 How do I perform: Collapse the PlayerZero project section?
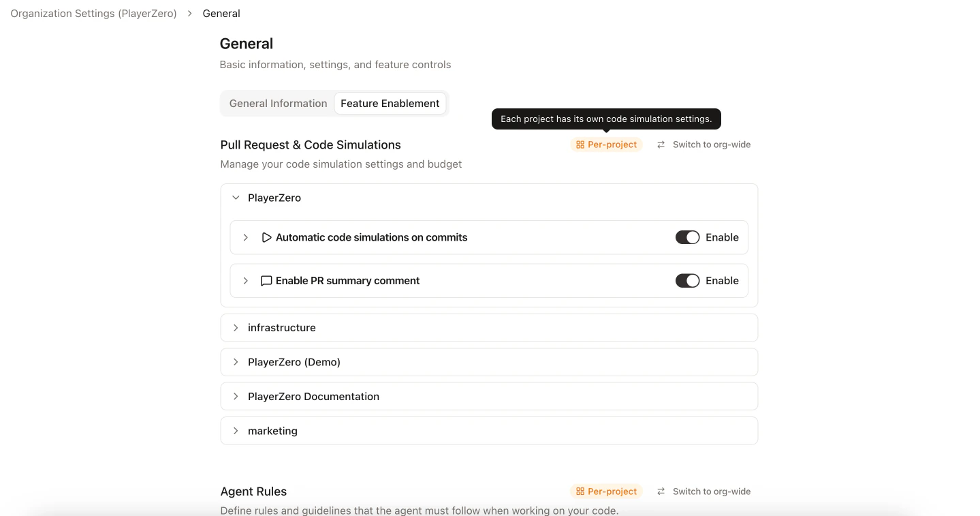click(235, 197)
